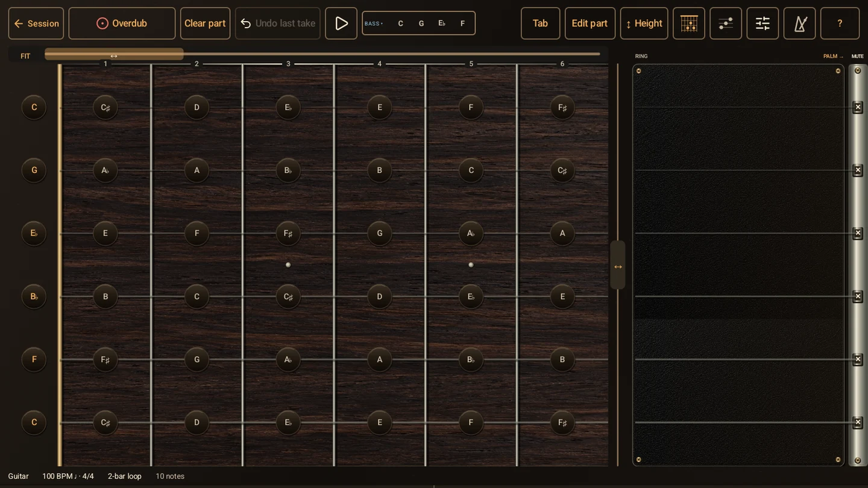The height and width of the screenshot is (488, 868).
Task: Play B♭ at fret 3 on G string
Action: [288, 170]
